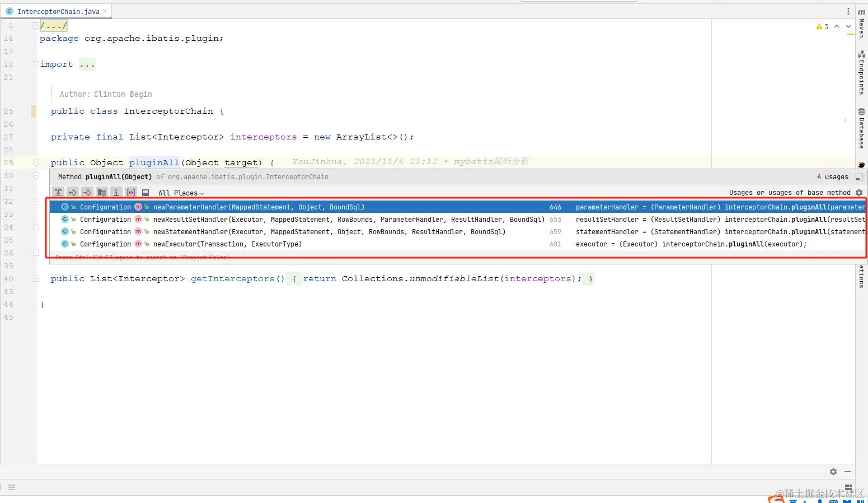
Task: Click the parameterHandler code preview snippet
Action: coord(720,207)
